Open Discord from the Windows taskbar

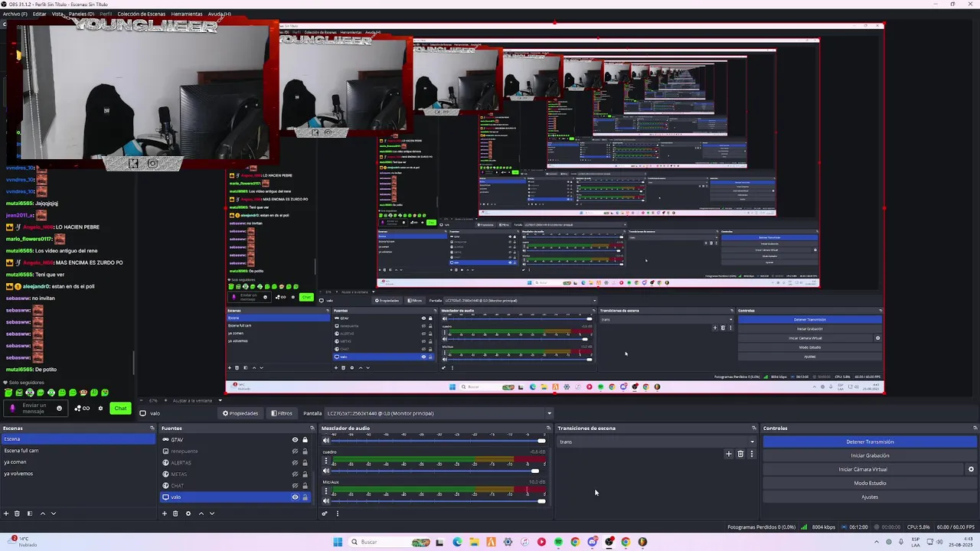(592, 542)
